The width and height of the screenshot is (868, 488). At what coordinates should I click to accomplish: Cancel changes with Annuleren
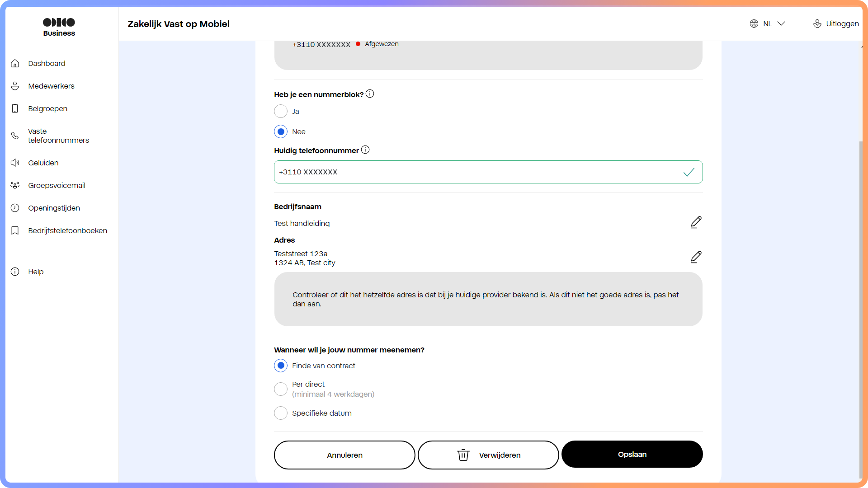(x=344, y=455)
